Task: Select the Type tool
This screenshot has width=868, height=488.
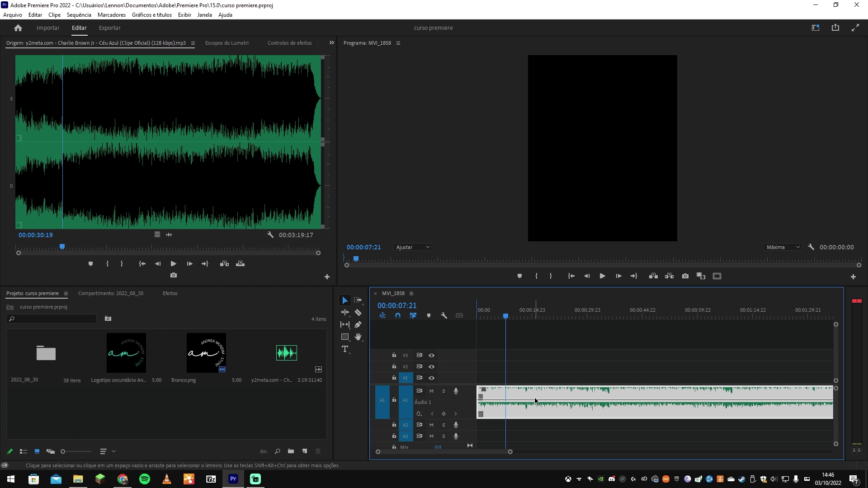Action: [x=345, y=349]
